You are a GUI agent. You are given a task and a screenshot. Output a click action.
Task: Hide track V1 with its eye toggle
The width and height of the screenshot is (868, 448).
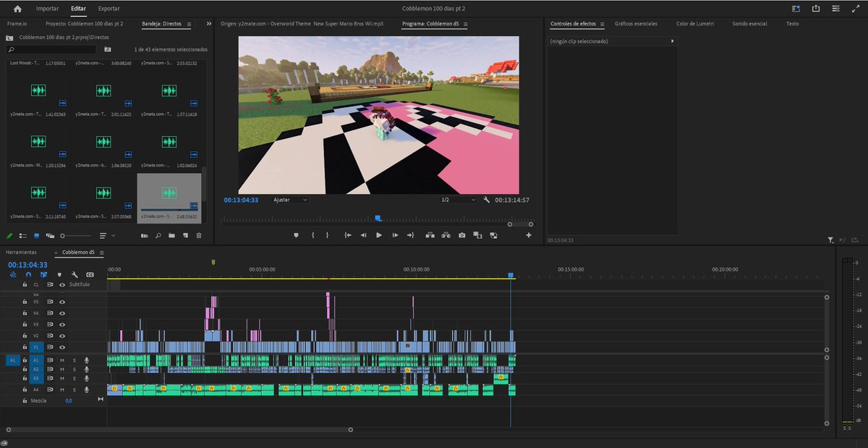pos(62,347)
